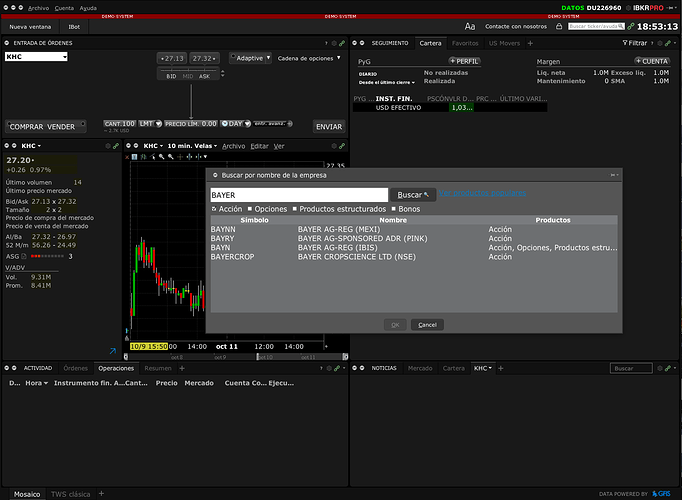This screenshot has height=500, width=682.
Task: Click the BID/MID/ASK price slider
Action: click(x=188, y=73)
